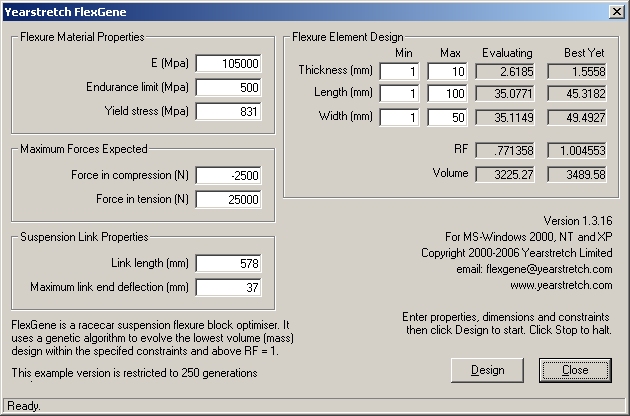Close the window with the title bar X
The image size is (630, 416).
616,12
